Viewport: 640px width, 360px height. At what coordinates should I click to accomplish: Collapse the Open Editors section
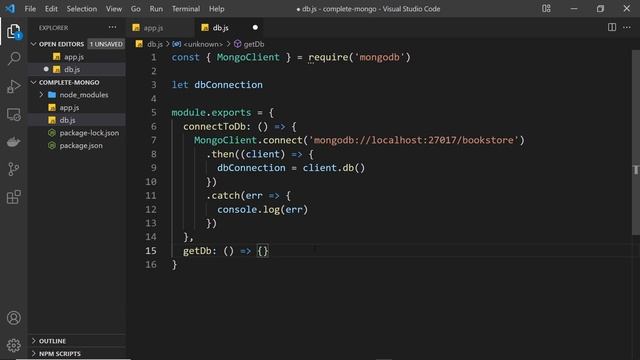(x=33, y=44)
